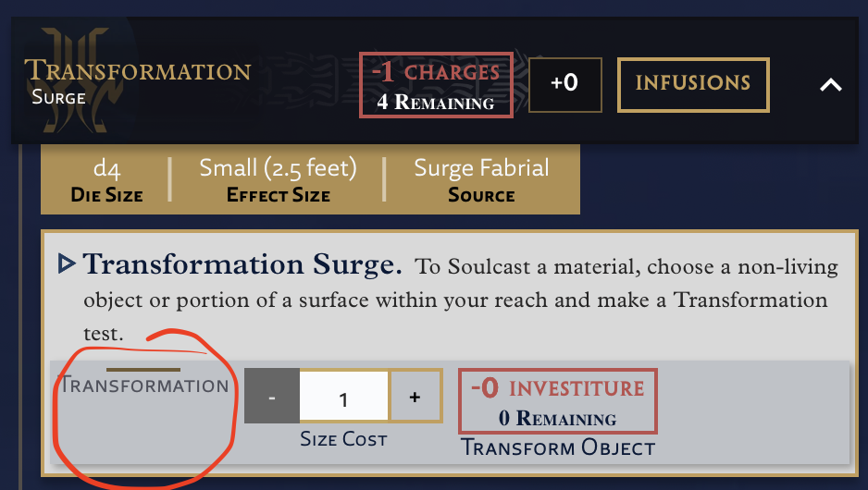868x490 pixels.
Task: Click the Transform Object label
Action: click(558, 447)
